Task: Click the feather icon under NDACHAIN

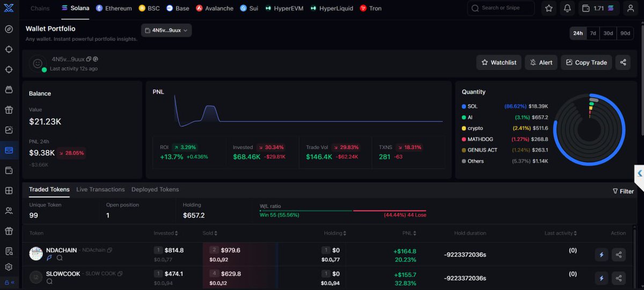Action: 50,258
